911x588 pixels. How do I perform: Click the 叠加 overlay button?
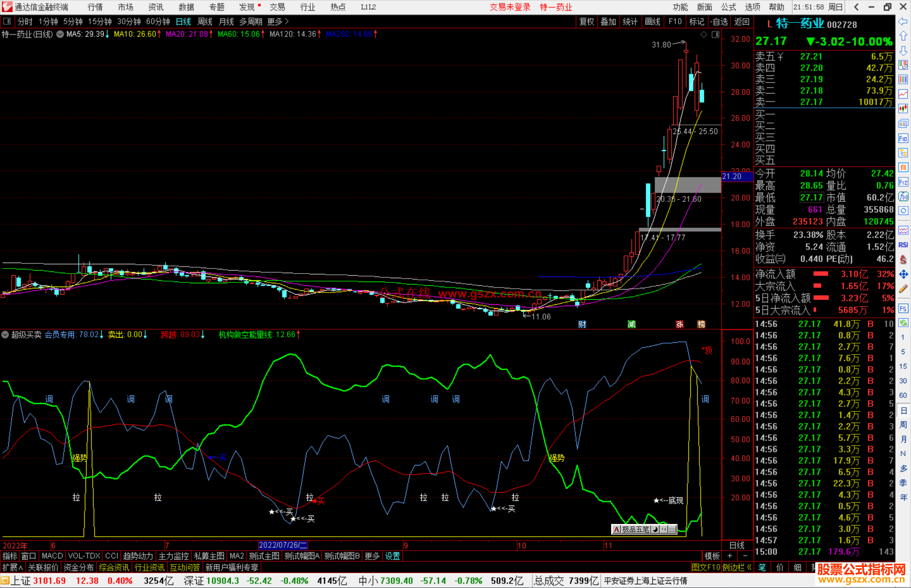point(609,21)
